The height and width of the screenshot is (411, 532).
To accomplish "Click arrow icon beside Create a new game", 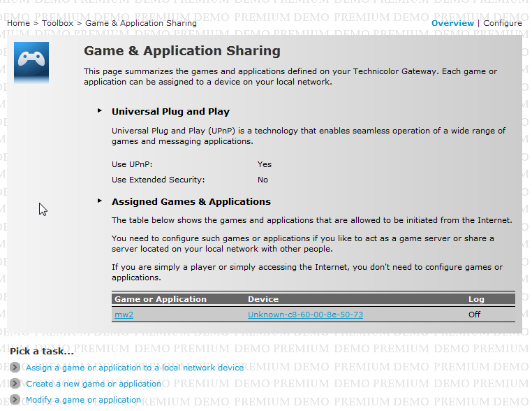I will coord(15,384).
